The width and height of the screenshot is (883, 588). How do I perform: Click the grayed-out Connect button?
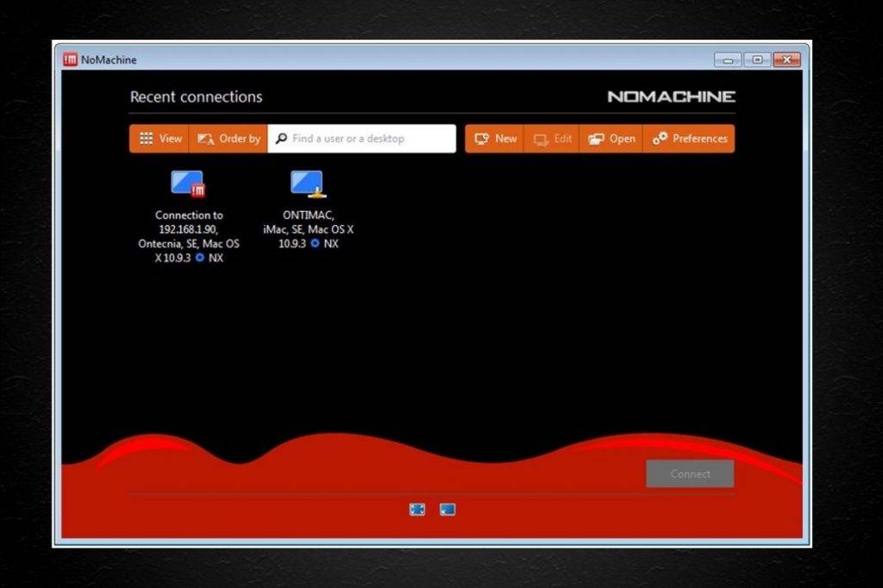690,473
